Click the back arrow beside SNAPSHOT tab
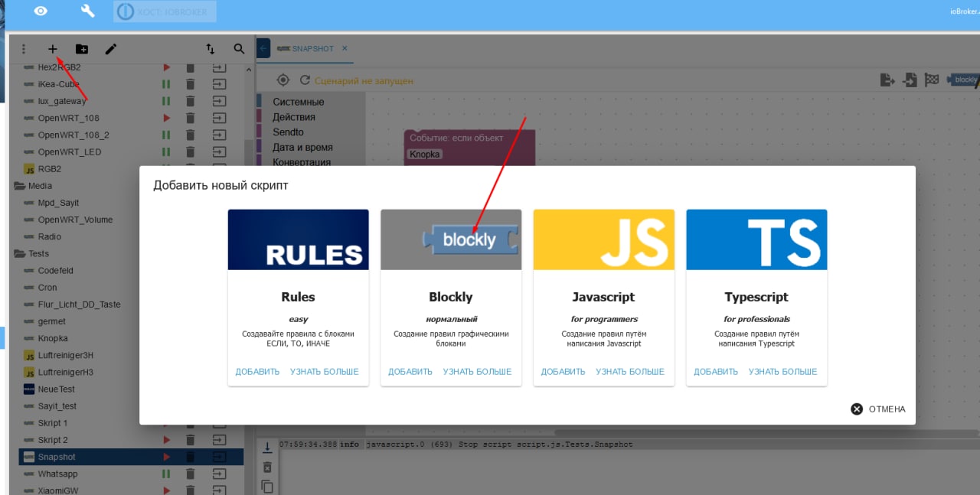Viewport: 980px width, 495px height. [x=263, y=48]
